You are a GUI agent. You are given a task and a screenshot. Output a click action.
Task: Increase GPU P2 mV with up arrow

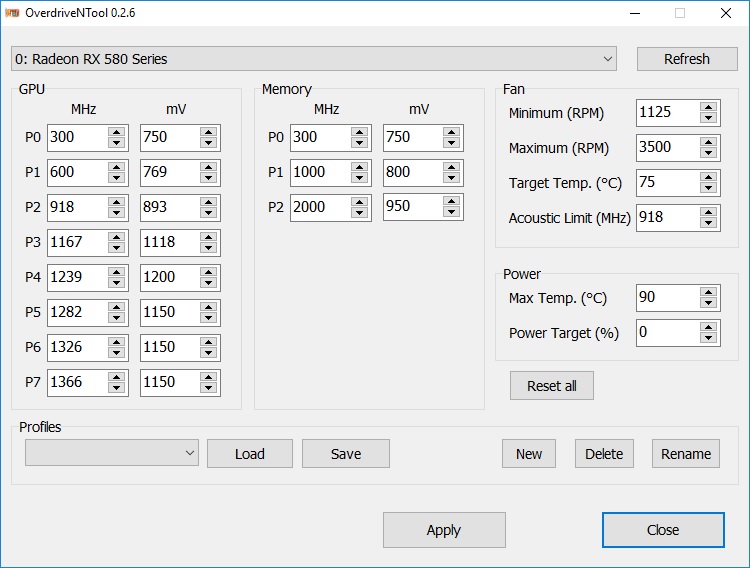click(209, 202)
